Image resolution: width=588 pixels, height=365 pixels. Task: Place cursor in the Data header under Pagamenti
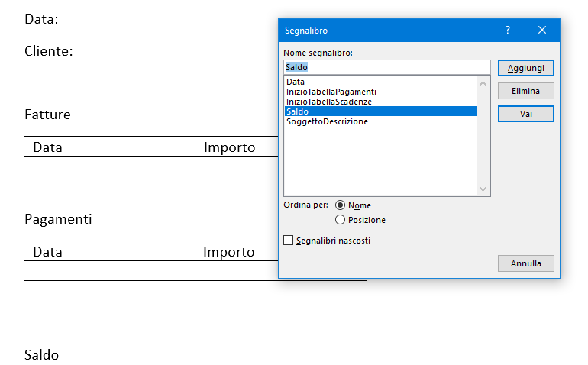pos(47,252)
